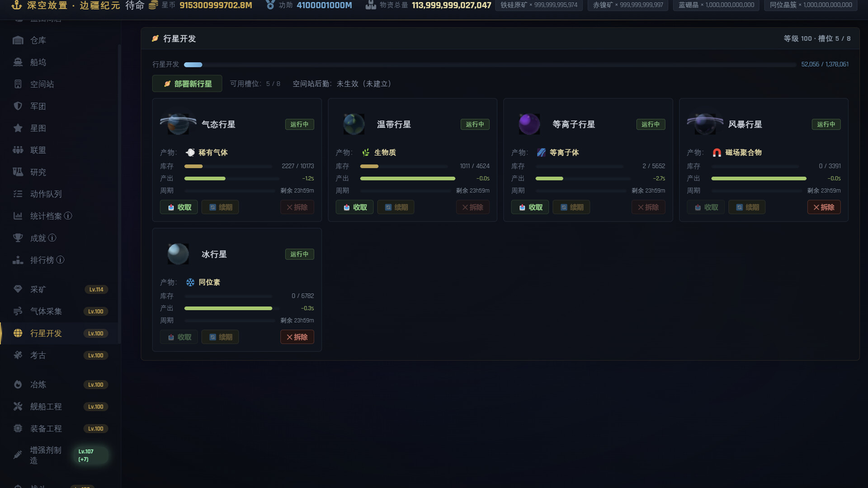The width and height of the screenshot is (868, 488).
Task: Select the 军团 shield icon
Action: pyautogui.click(x=18, y=106)
